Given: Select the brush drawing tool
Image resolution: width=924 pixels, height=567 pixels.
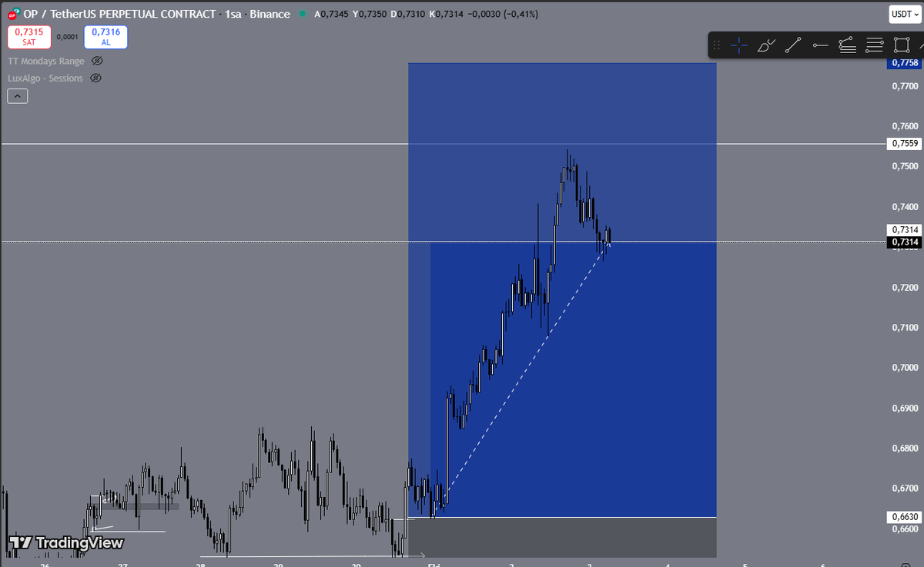Looking at the screenshot, I should click(766, 45).
